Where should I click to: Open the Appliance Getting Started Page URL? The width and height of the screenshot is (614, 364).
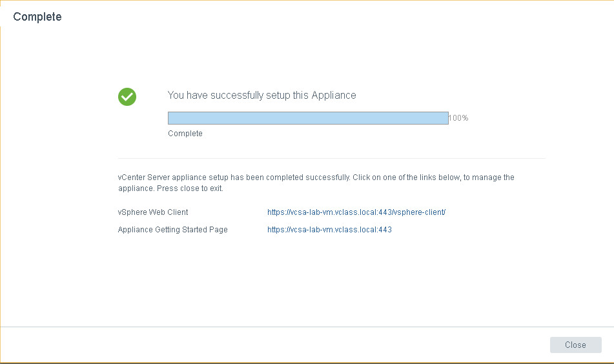pos(329,230)
